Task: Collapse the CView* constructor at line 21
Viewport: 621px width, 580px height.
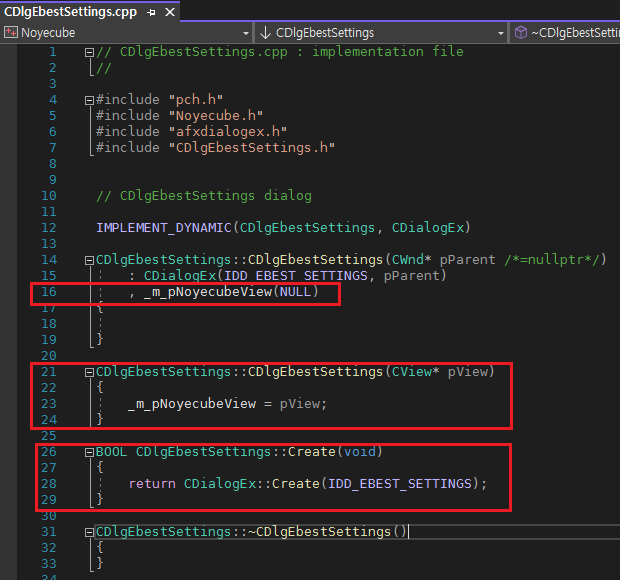Action: 89,372
